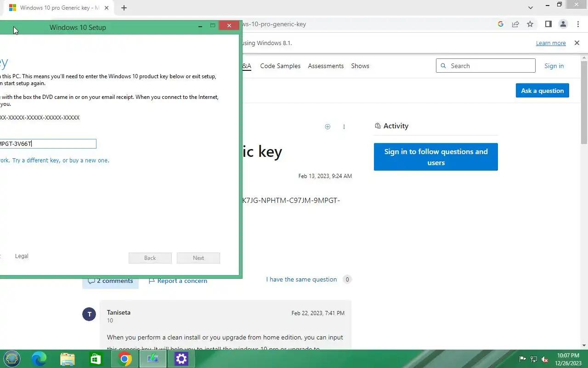Click the Taniseta user avatar

pos(89,314)
